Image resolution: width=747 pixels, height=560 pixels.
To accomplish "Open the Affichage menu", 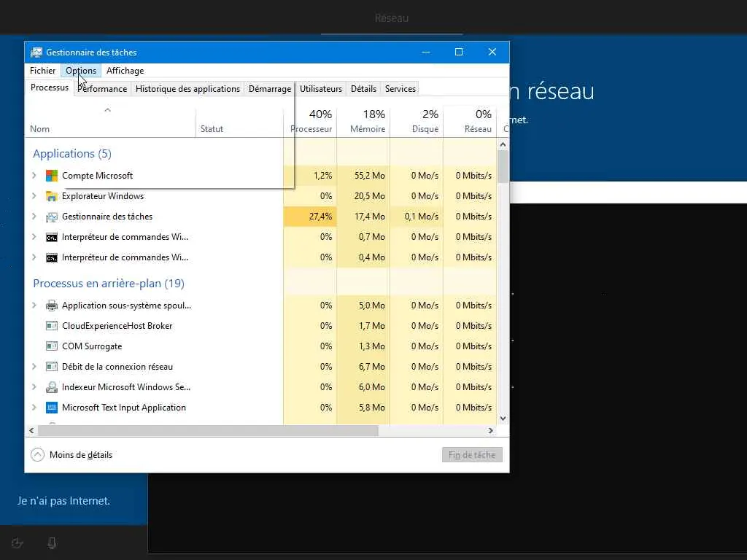I will coord(125,71).
